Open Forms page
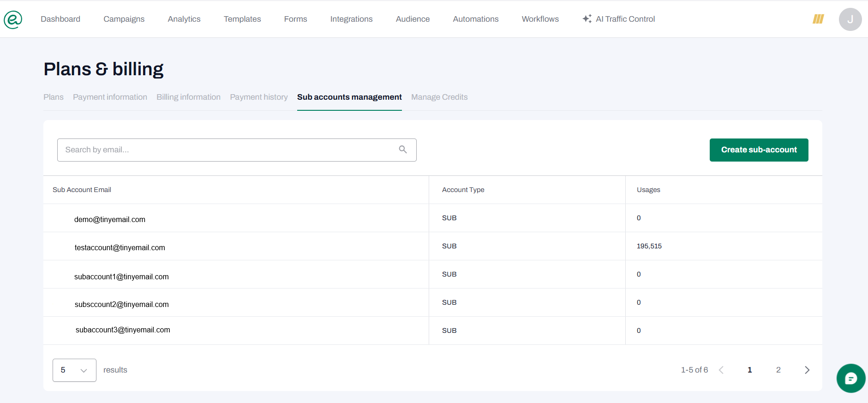Viewport: 868px width, 403px height. (x=296, y=19)
